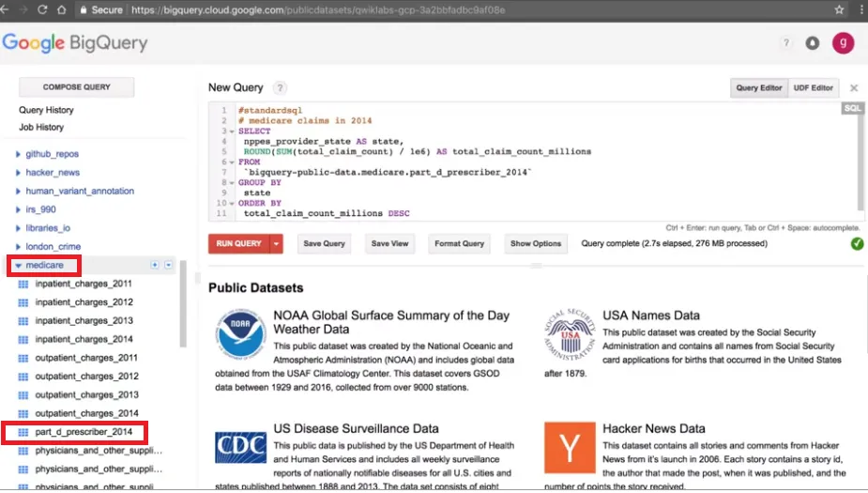Click the table icon for part_d_prescriber_2014
Screen dimensions: 868x493
(23, 432)
